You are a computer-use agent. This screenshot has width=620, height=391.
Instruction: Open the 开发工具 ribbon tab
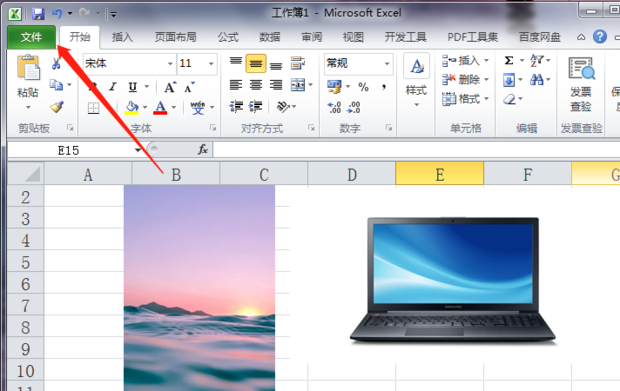coord(405,37)
